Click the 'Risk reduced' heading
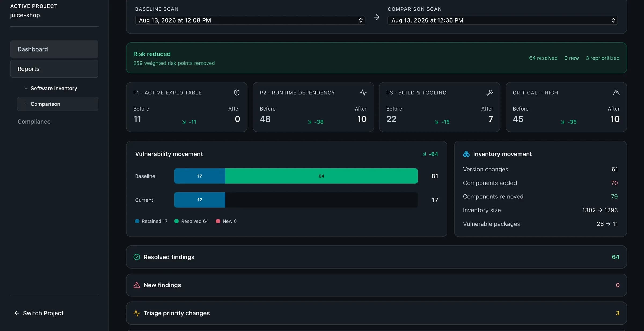 (152, 54)
